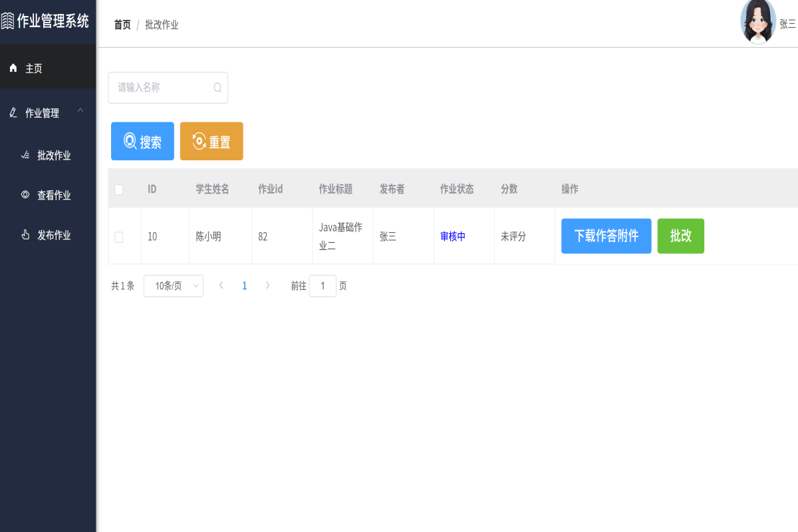Open 发布作业 in the sidebar menu

click(x=53, y=235)
